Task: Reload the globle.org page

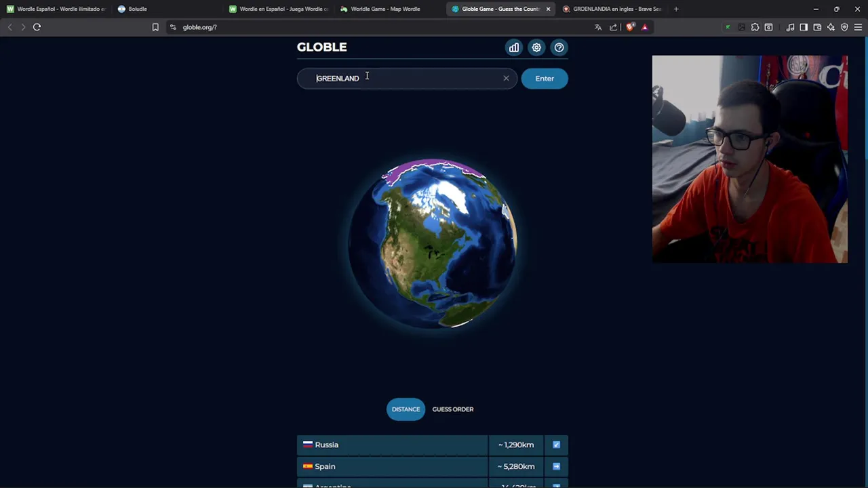Action: pos(37,27)
